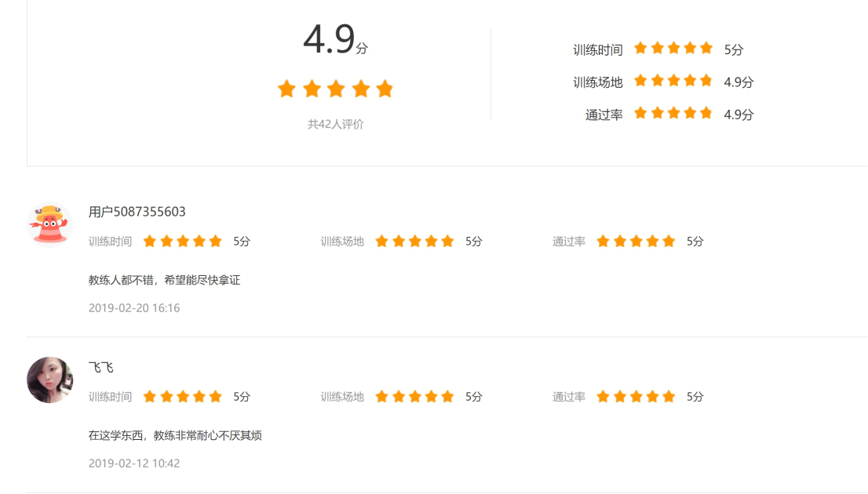
Task: Click 飞飞's 训练时间 star rating
Action: [182, 397]
